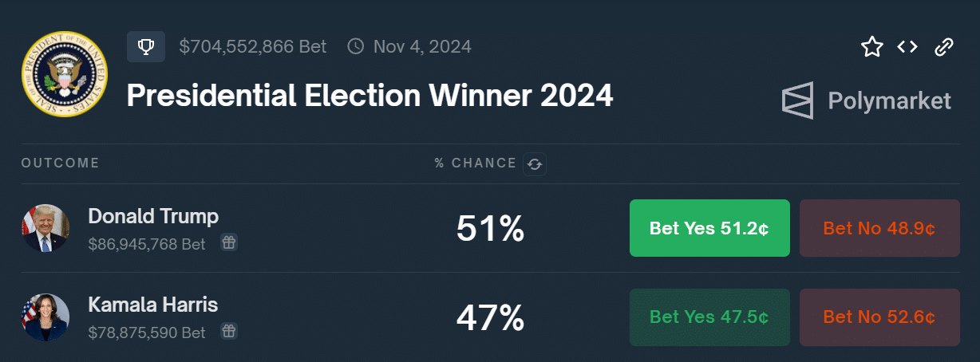Favorite this market with the star icon
The height and width of the screenshot is (362, 980).
[x=872, y=47]
